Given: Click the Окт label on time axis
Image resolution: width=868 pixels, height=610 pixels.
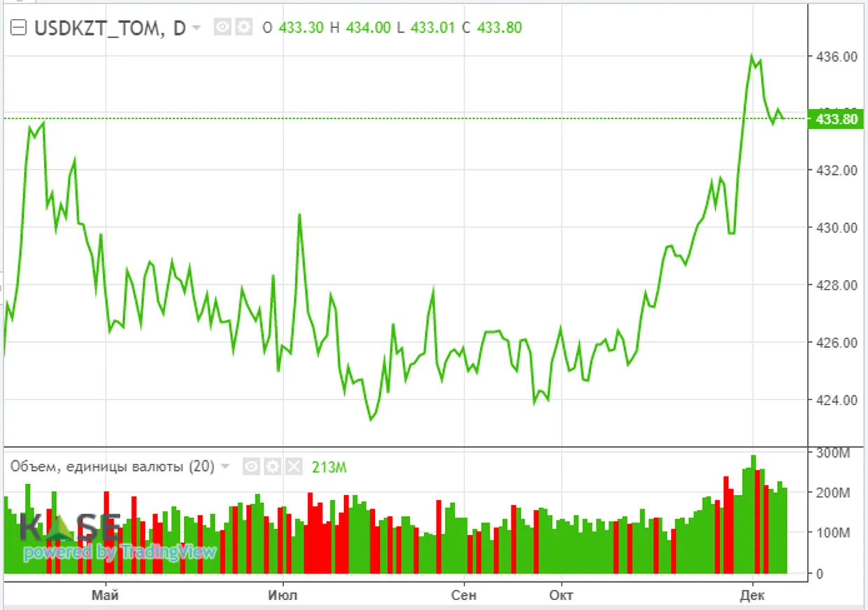Looking at the screenshot, I should [561, 595].
